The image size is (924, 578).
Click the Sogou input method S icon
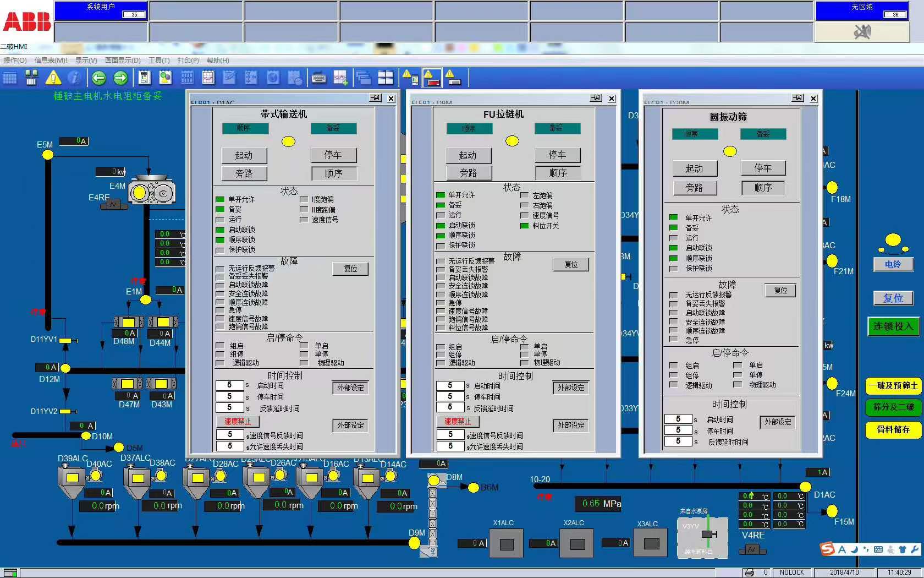827,549
